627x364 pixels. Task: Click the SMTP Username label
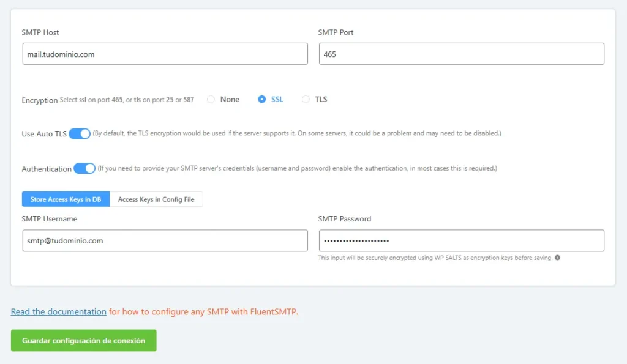tap(49, 219)
